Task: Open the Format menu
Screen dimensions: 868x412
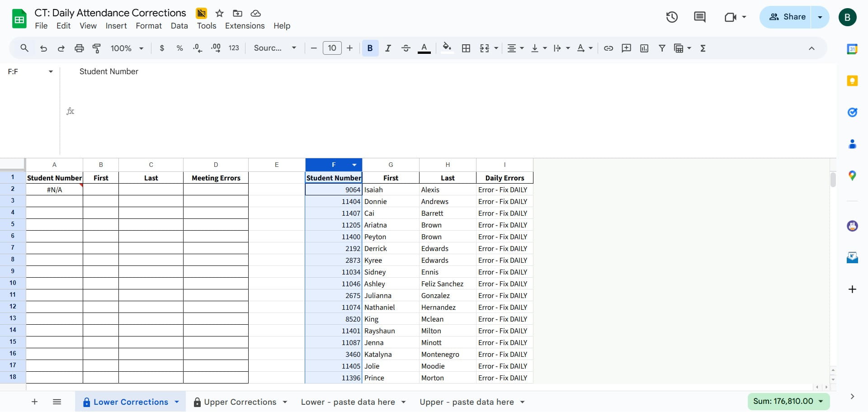Action: (x=149, y=26)
